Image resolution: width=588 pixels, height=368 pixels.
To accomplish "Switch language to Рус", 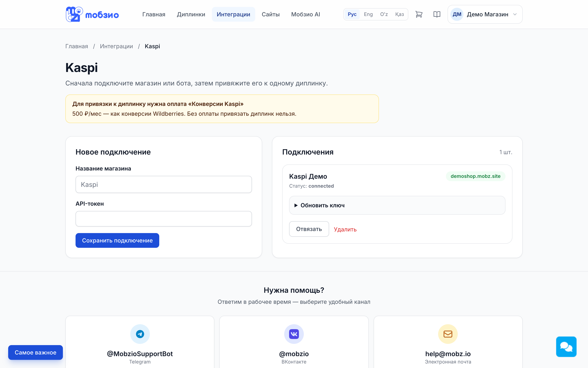I will point(352,14).
